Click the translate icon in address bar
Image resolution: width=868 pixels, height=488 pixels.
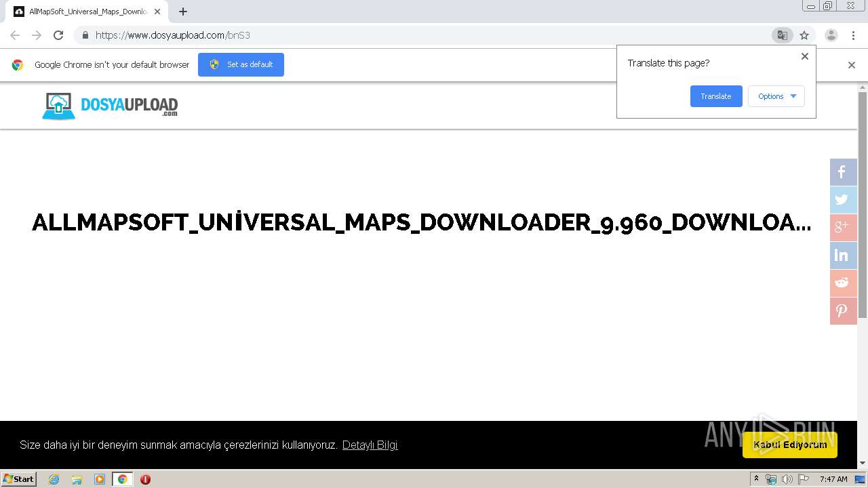pos(782,35)
